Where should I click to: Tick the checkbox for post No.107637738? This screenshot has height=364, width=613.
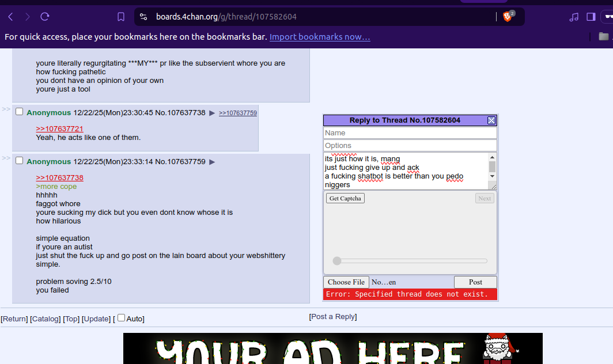19,112
